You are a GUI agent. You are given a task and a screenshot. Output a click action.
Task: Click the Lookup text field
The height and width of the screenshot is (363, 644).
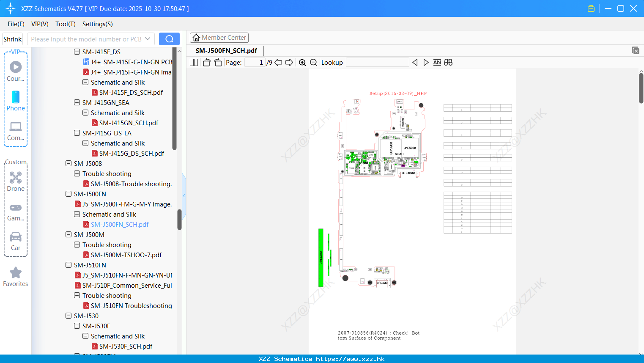(x=378, y=62)
